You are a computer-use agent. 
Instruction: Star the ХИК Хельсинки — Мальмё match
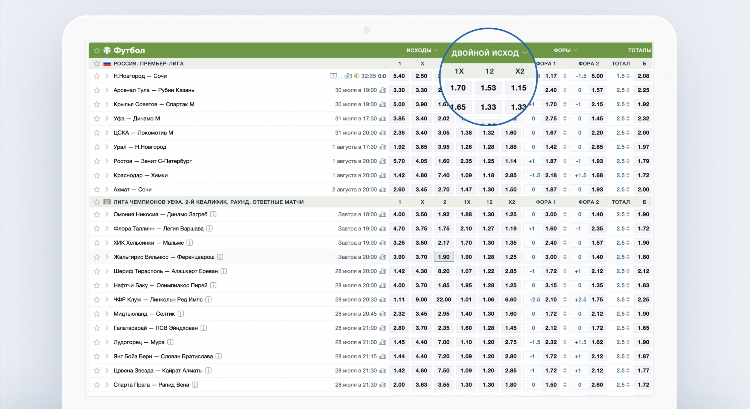97,243
